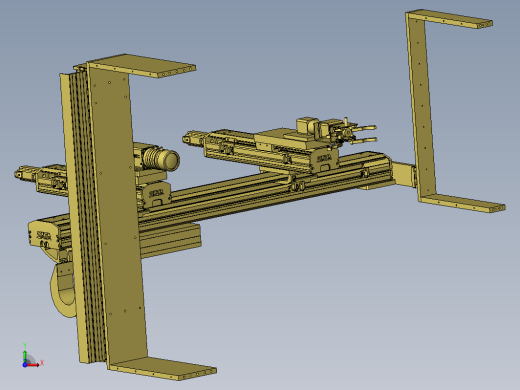
Task: Select the bottom flange of the right frame
Action: [x=463, y=202]
